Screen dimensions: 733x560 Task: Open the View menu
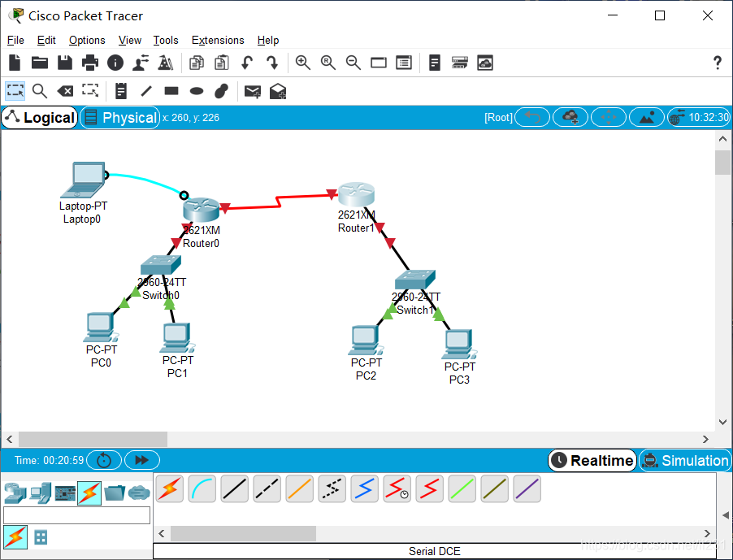click(129, 40)
